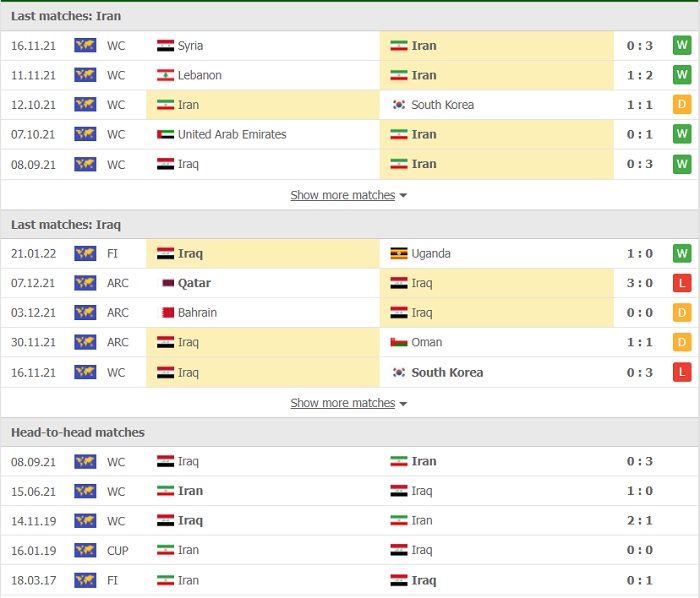The width and height of the screenshot is (700, 598).
Task: Click the orange D badge on Iran vs South Korea
Action: tap(682, 105)
